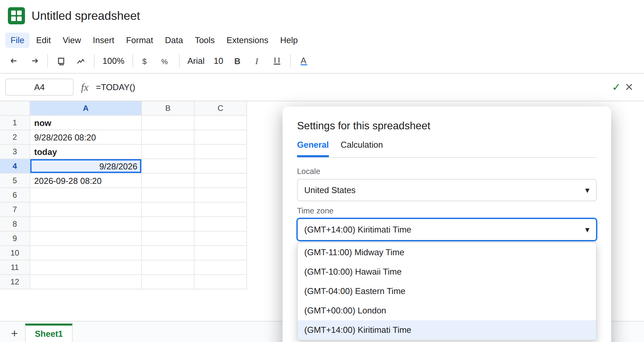Select column C header
This screenshot has width=644, height=342.
(x=220, y=109)
